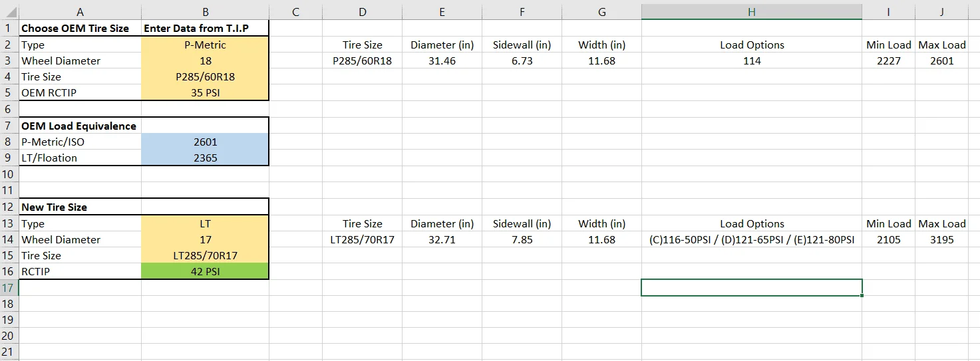This screenshot has width=980, height=361.
Task: Select the column B header
Action: pyautogui.click(x=205, y=12)
